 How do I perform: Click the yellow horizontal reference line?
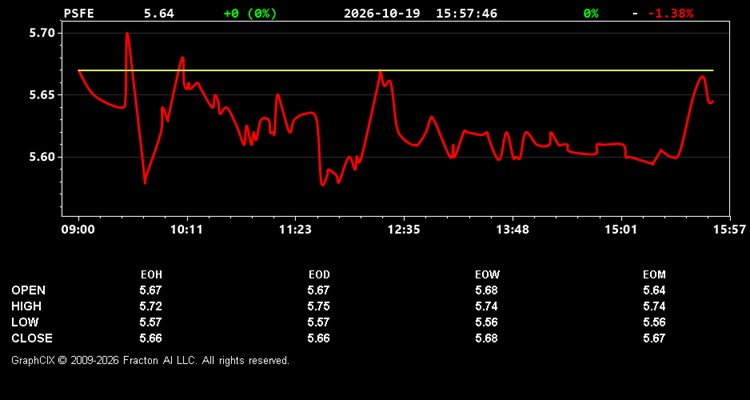point(396,70)
